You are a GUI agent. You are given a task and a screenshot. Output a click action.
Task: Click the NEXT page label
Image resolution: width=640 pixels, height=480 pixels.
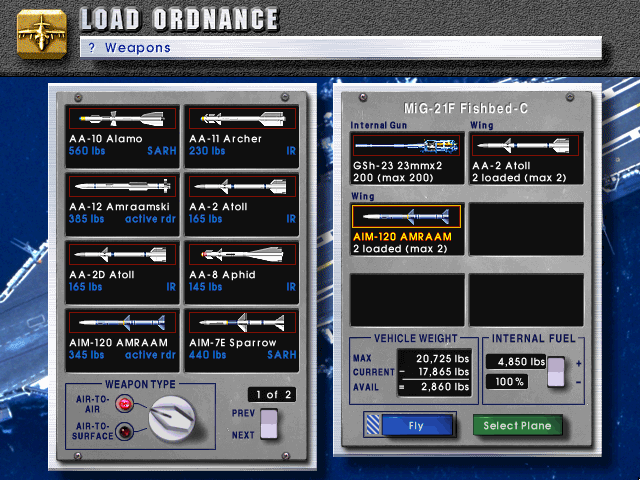click(x=243, y=435)
